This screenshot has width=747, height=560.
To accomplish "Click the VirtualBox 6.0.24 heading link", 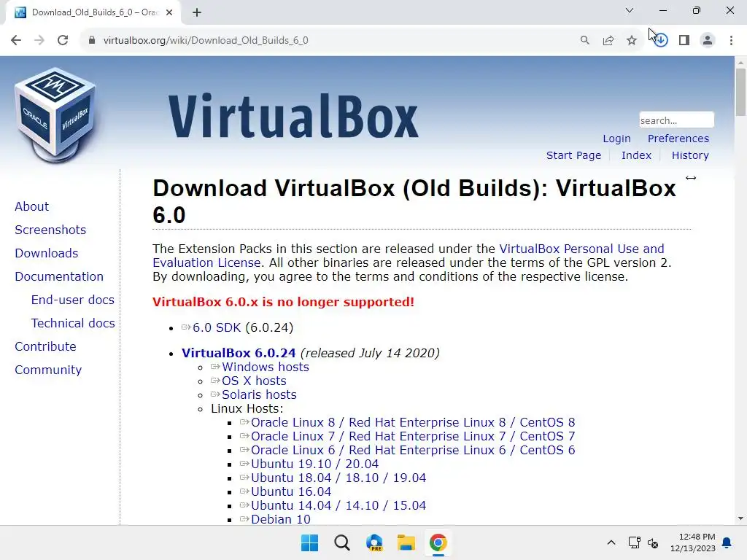I will click(x=239, y=353).
